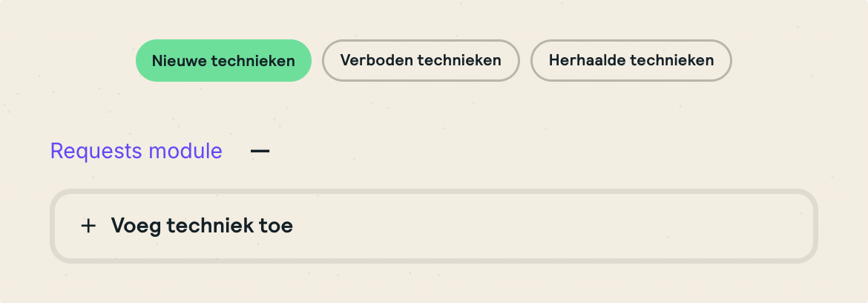Open the Requests module link
The height and width of the screenshot is (303, 868).
[136, 151]
